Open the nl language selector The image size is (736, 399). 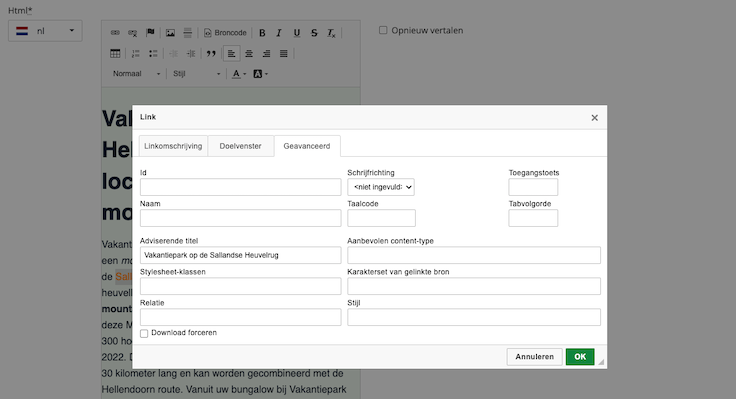coord(45,31)
